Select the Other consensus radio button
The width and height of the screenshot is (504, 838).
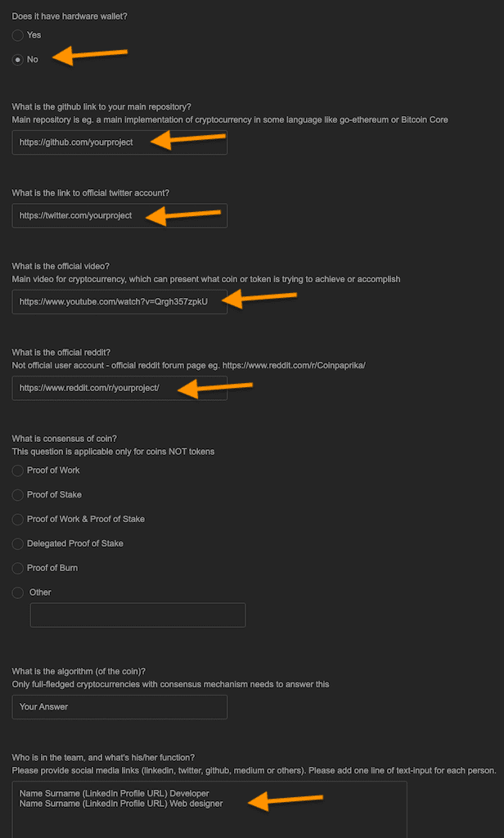click(18, 592)
